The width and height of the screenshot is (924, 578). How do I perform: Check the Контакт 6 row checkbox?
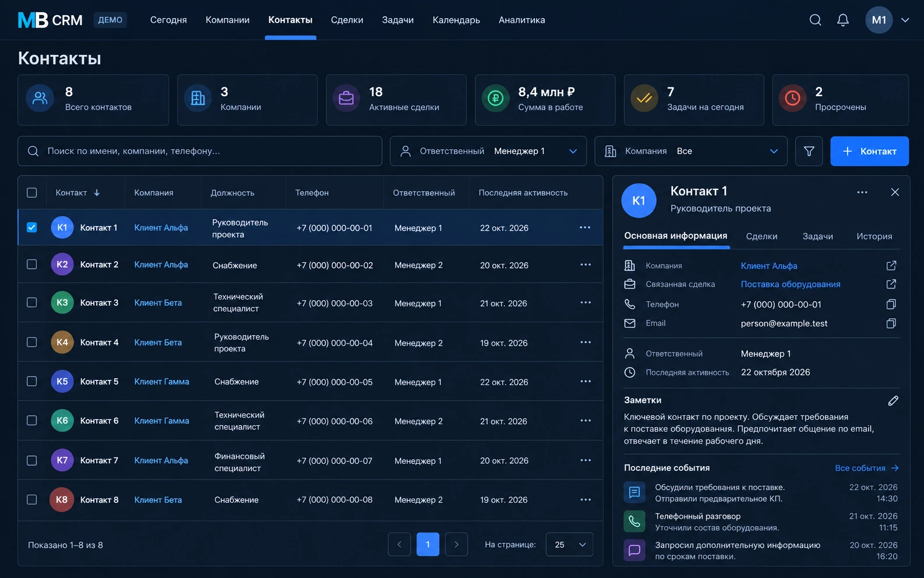(32, 420)
